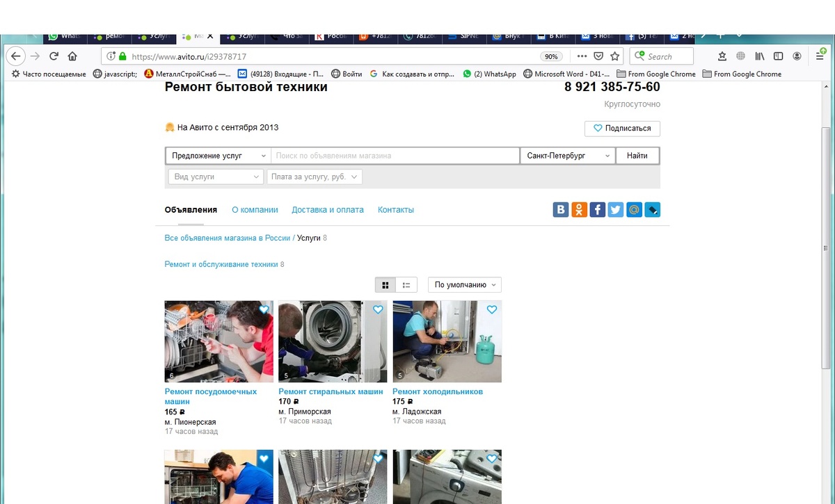Open Ремонт и обслуживание техники category link
The height and width of the screenshot is (504, 835).
click(x=221, y=265)
